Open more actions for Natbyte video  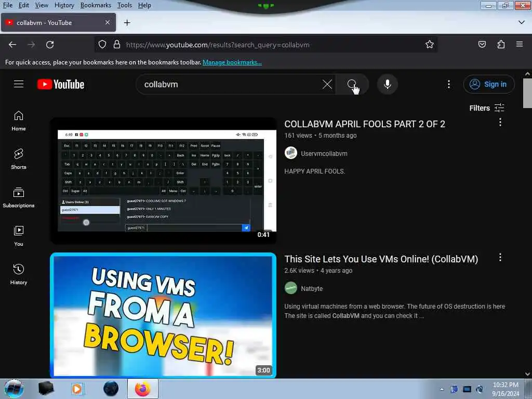point(500,258)
